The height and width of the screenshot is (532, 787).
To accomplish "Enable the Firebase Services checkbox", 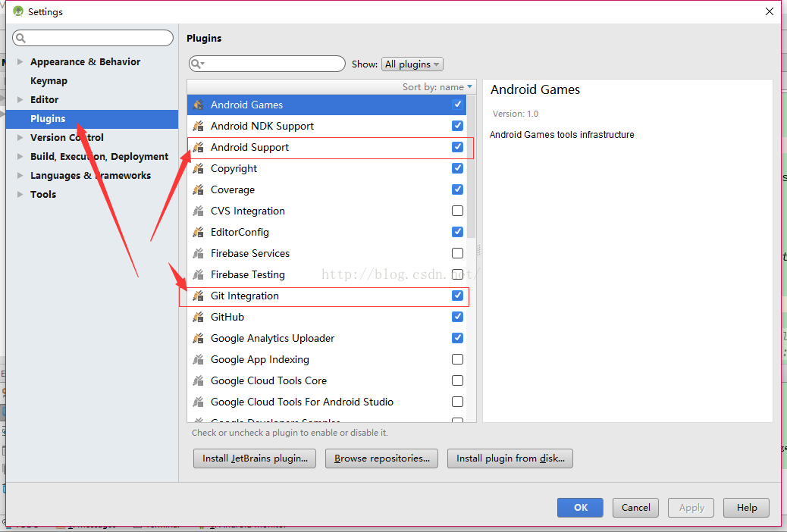I will coord(457,253).
